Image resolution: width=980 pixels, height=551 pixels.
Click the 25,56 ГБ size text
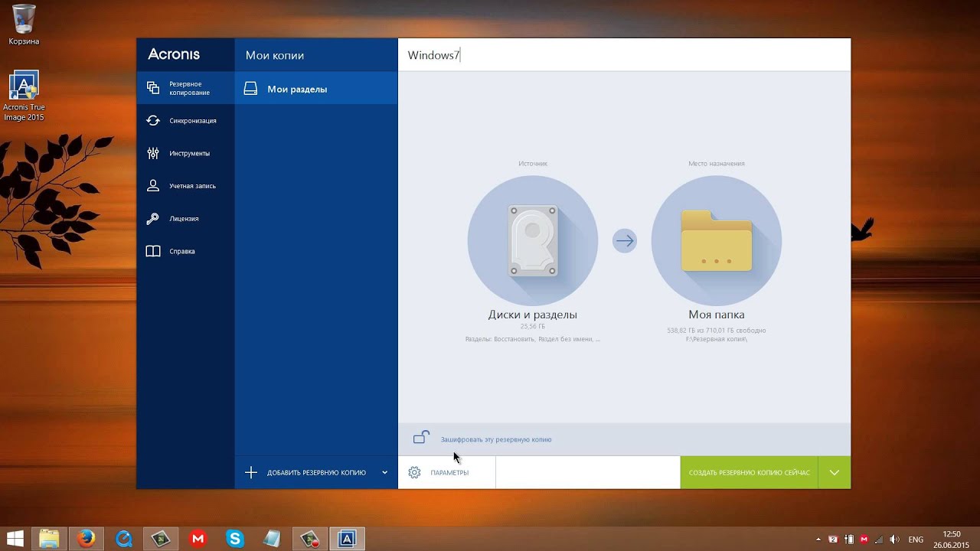coord(533,327)
